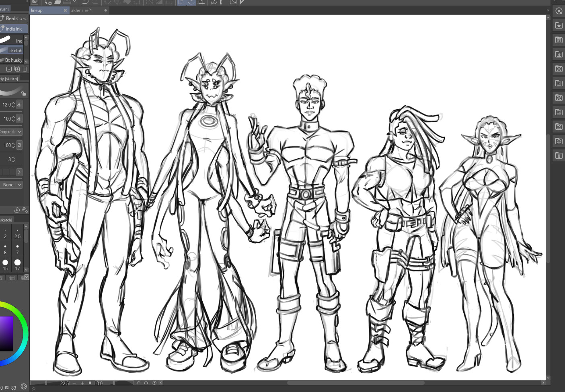This screenshot has width=565, height=392.
Task: Rotate canvas left using the status bar arrow
Action: (138, 383)
